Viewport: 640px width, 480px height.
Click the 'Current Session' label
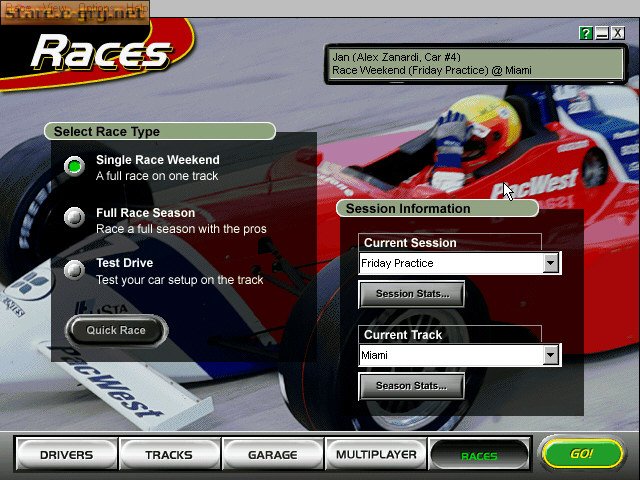pyautogui.click(x=410, y=243)
